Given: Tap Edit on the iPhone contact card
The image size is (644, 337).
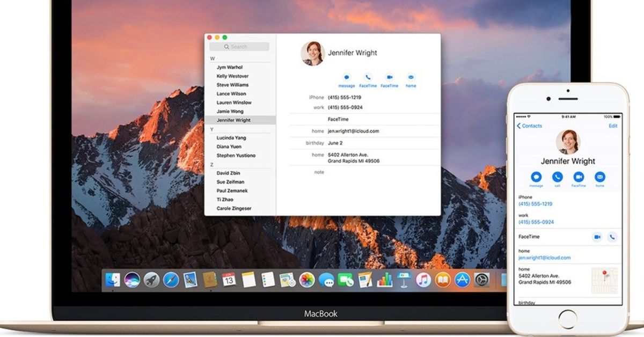Looking at the screenshot, I should (613, 126).
